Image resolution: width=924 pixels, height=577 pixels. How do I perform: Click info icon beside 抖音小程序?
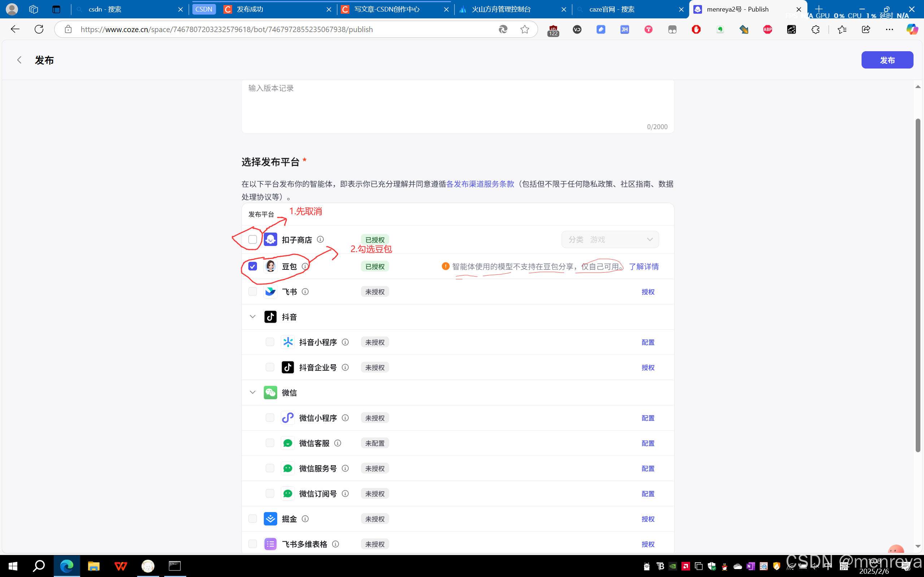point(345,342)
